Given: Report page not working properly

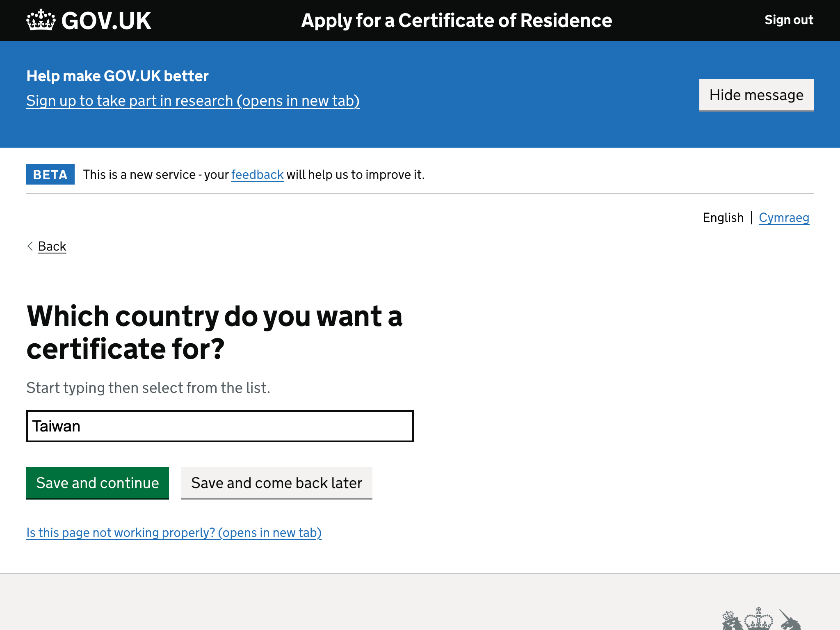Looking at the screenshot, I should point(174,532).
